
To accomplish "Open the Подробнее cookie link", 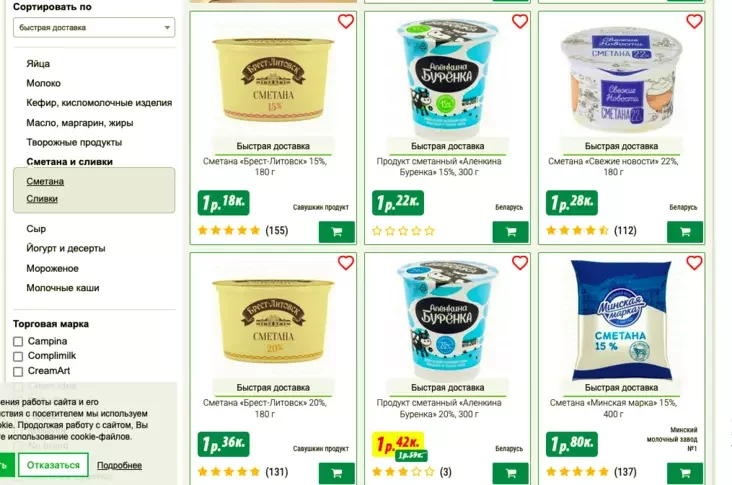I will tap(120, 465).
